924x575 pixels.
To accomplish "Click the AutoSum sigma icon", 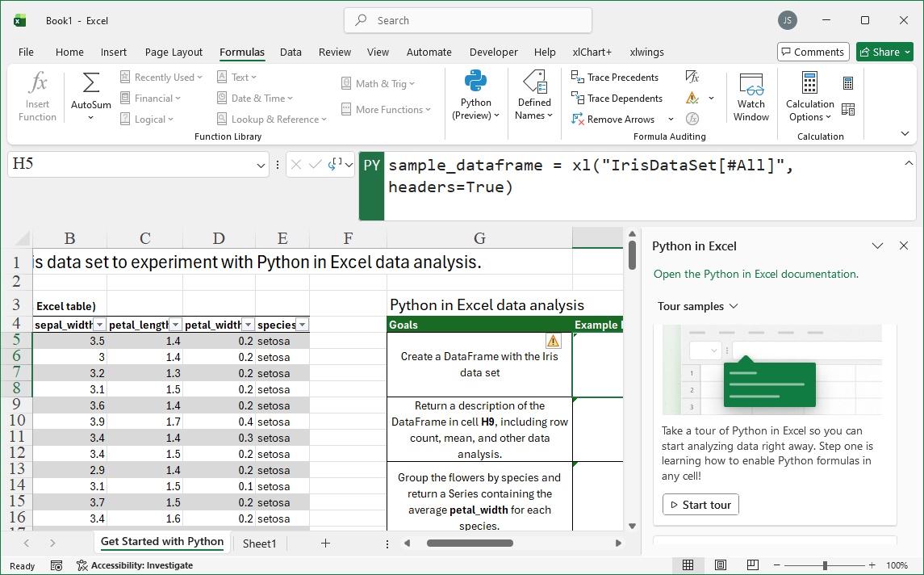I will point(90,83).
